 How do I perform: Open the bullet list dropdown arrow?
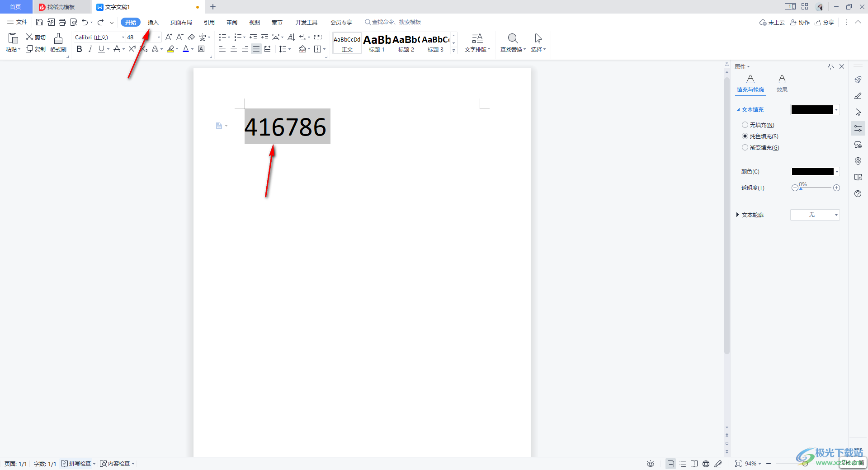[229, 37]
